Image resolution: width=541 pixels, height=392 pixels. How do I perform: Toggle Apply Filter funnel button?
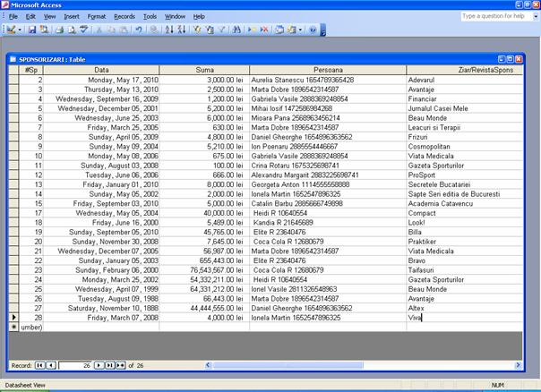click(220, 30)
